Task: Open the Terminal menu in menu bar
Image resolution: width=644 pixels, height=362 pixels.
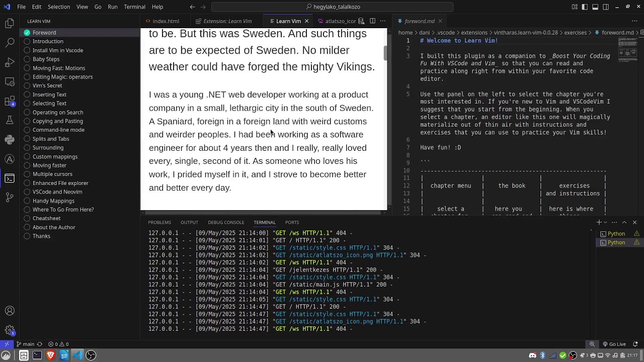Action: pos(134,7)
